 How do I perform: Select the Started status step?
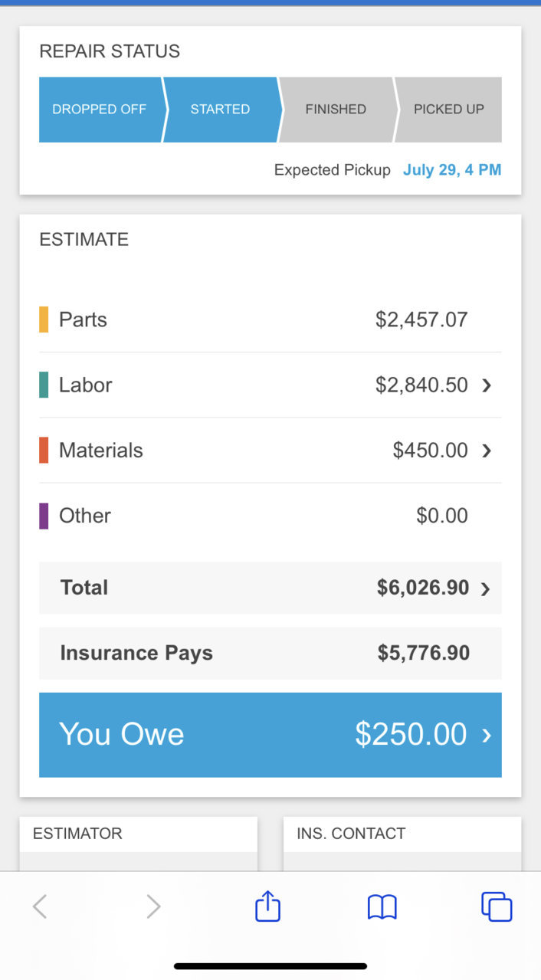[221, 110]
